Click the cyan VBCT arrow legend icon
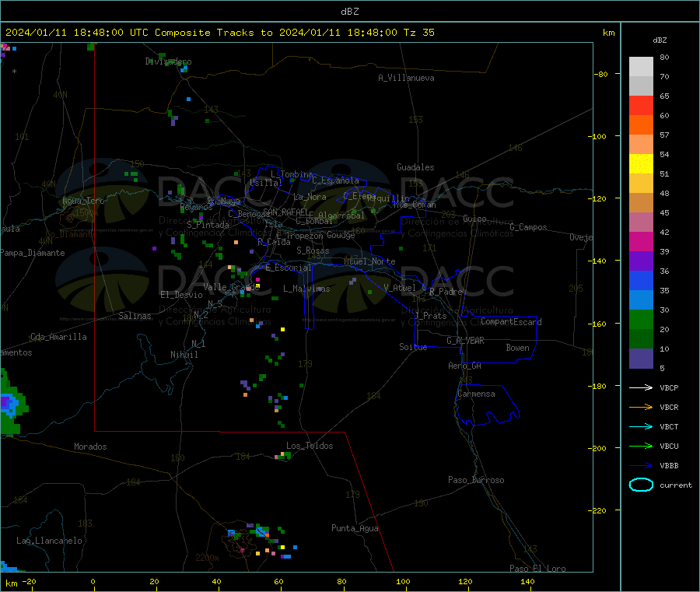The height and width of the screenshot is (592, 700). 641,426
